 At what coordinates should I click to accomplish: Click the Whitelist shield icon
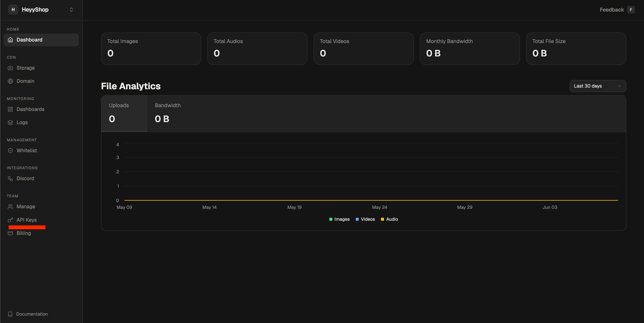tap(10, 151)
